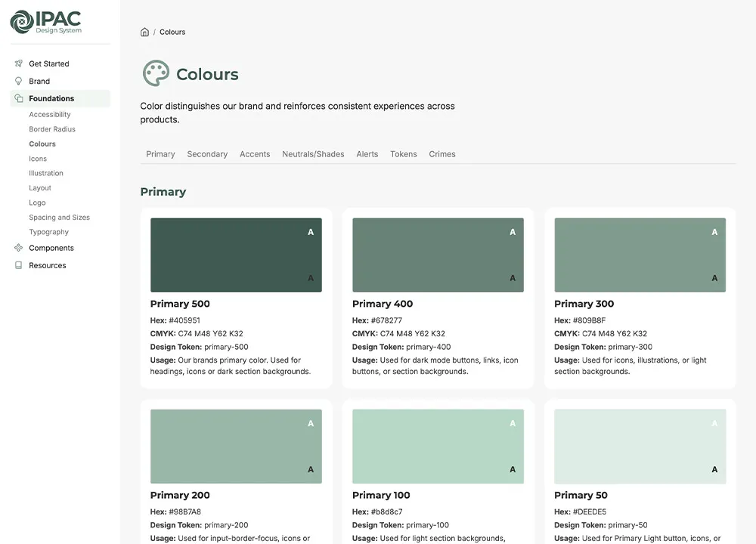The height and width of the screenshot is (544, 756).
Task: Click white contrast A on Primary 500 swatch
Action: coord(311,232)
